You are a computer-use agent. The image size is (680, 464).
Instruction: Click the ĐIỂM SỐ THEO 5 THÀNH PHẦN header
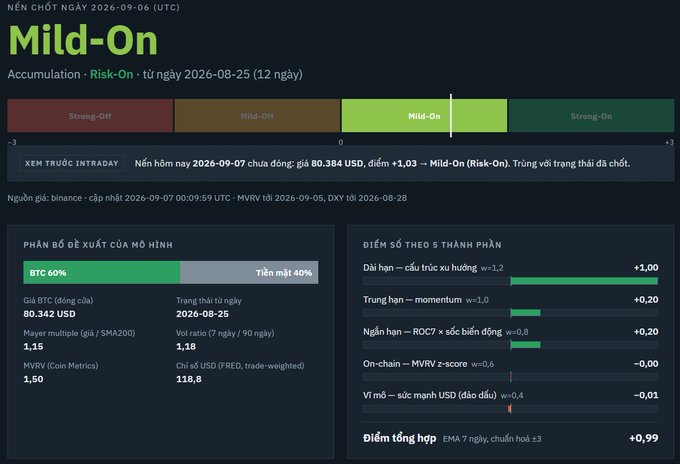[x=432, y=245]
